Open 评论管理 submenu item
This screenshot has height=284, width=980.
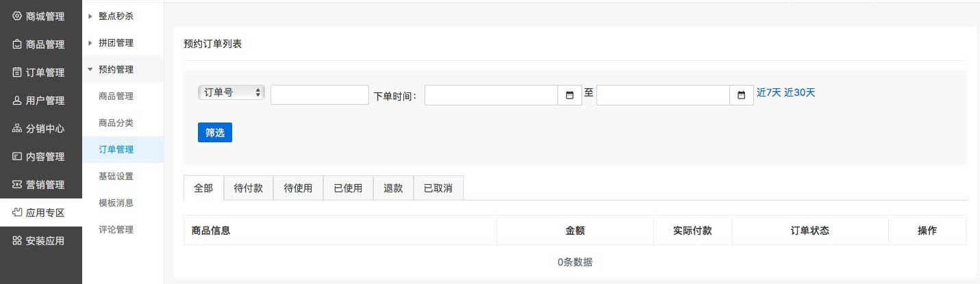pyautogui.click(x=123, y=229)
